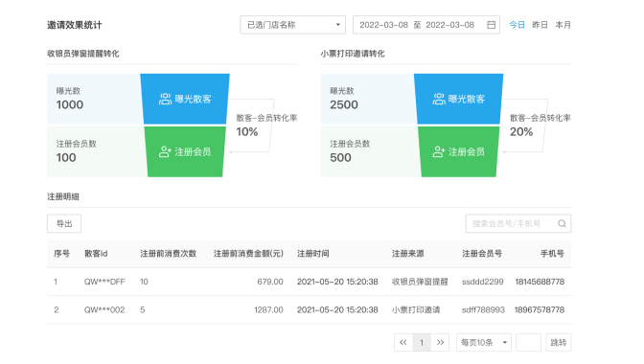644x364 pixels.
Task: Go to next page with double-right arrows
Action: point(440,342)
